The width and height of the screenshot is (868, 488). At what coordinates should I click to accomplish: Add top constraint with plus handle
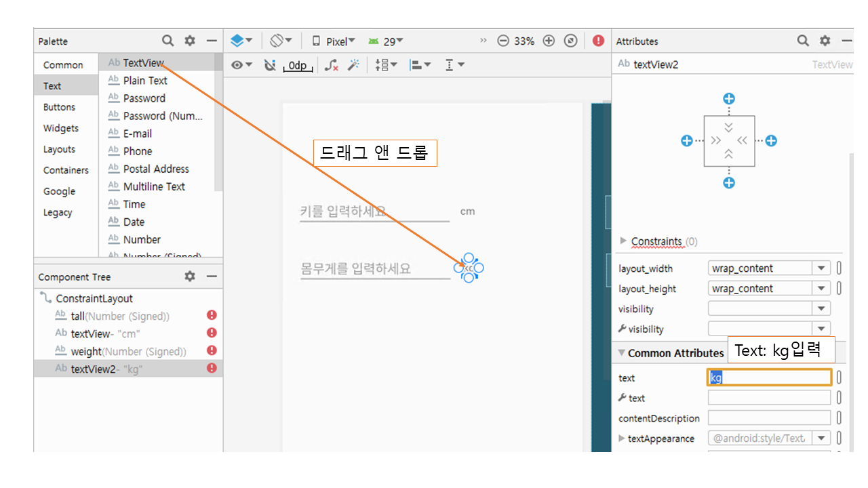[729, 99]
